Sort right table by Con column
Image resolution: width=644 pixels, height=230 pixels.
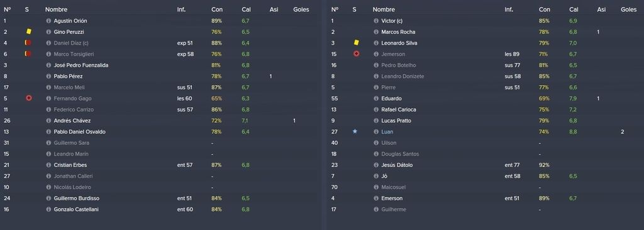pyautogui.click(x=544, y=9)
